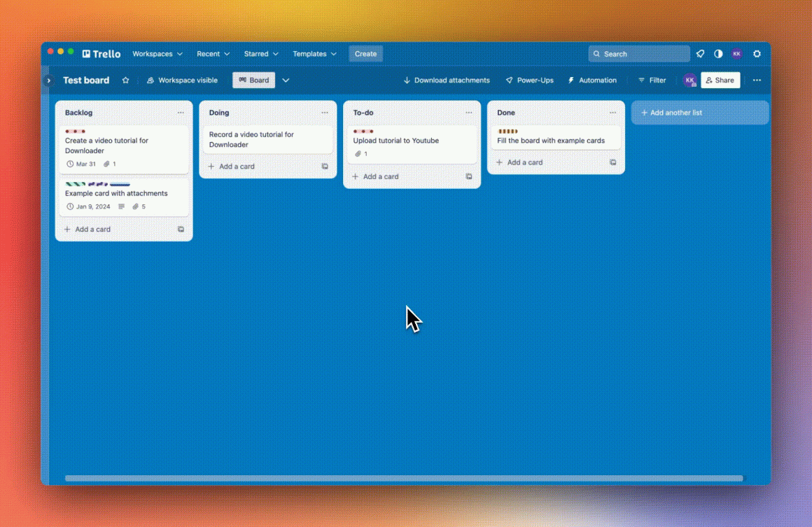Open board menu ellipsis at top right
This screenshot has width=812, height=527.
(757, 80)
